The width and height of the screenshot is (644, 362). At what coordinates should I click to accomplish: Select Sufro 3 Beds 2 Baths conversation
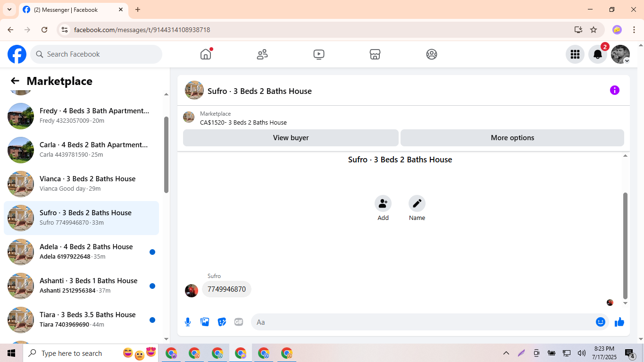click(x=81, y=218)
